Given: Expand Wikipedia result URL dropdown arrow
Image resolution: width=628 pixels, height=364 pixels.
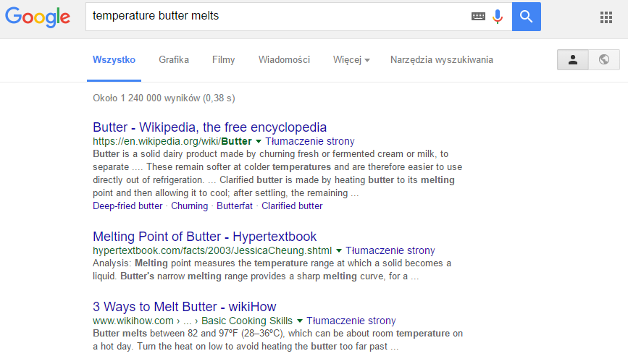Looking at the screenshot, I should (259, 142).
